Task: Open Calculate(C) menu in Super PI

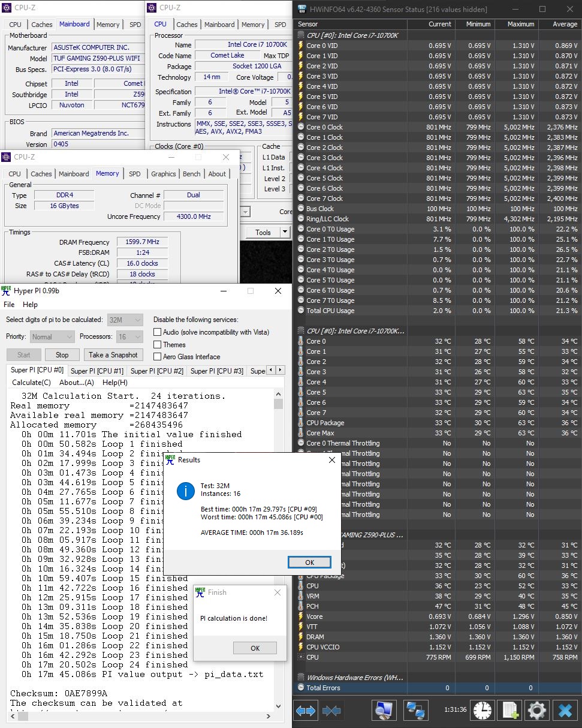Action: coord(31,383)
